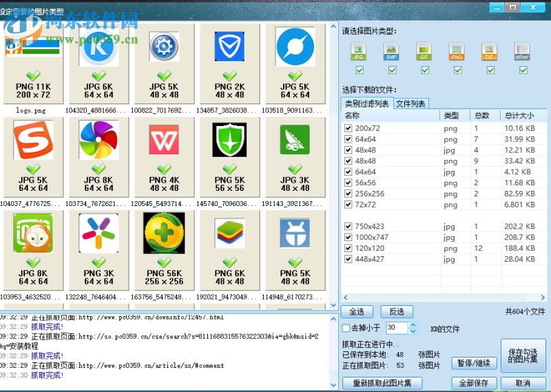Select the blue compass thumbnail 103518_9091163
Image resolution: width=551 pixels, height=392 pixels.
click(x=295, y=64)
